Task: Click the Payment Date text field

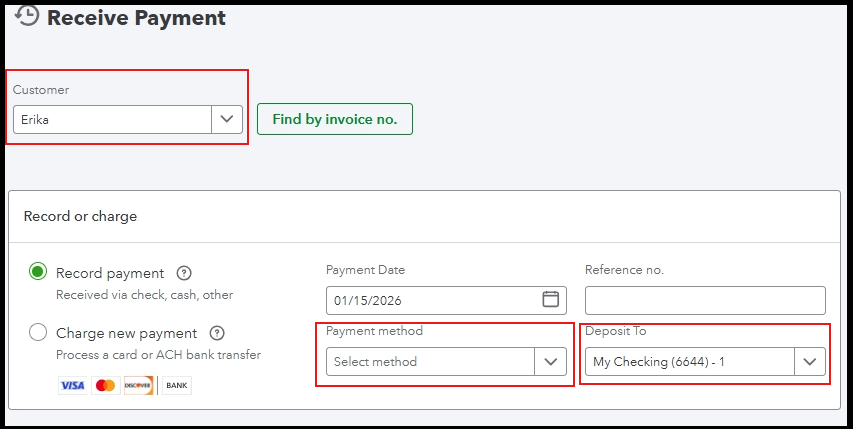Action: (x=430, y=300)
